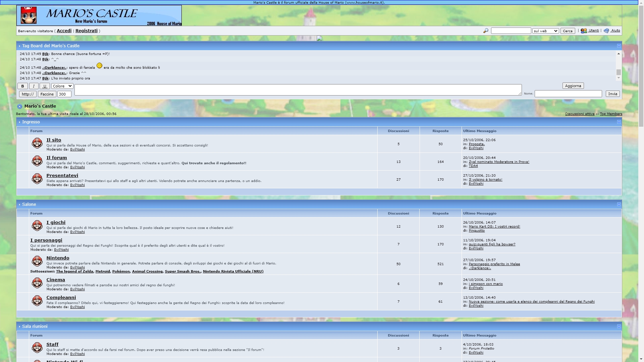Click the http:// link insert button
This screenshot has width=644, height=362.
tap(28, 94)
